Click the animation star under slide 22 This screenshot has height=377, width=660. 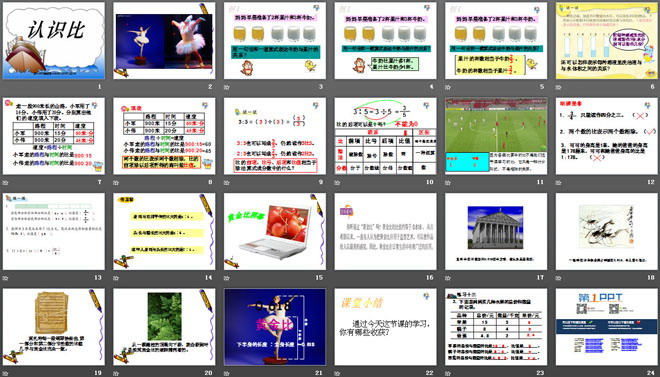(x=338, y=373)
